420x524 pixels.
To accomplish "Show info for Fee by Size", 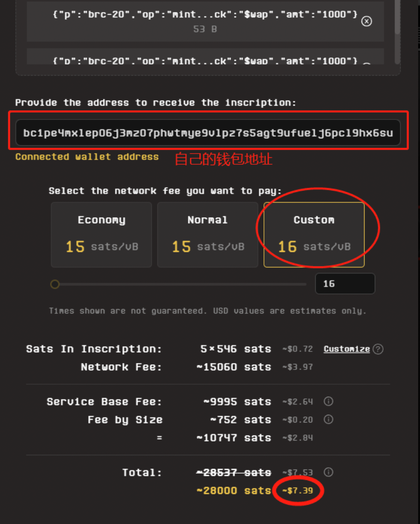I will 328,419.
